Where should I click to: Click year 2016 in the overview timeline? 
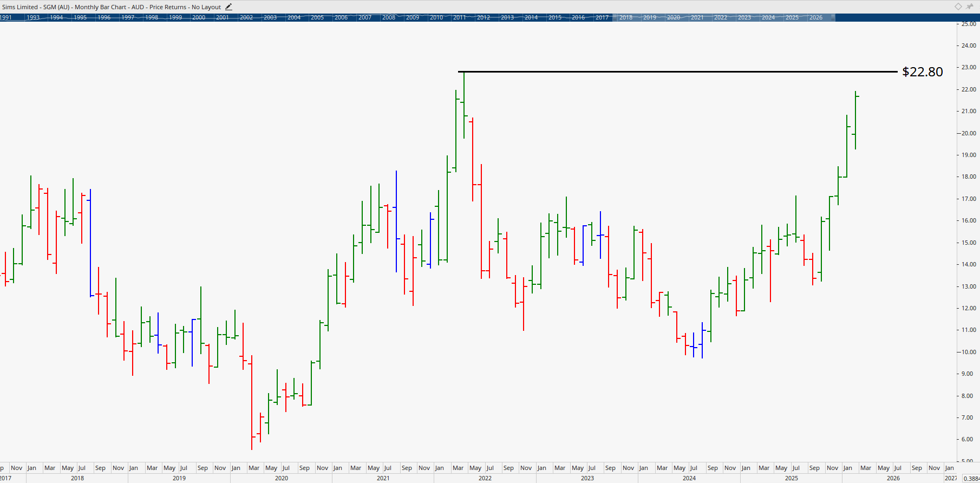tap(578, 17)
